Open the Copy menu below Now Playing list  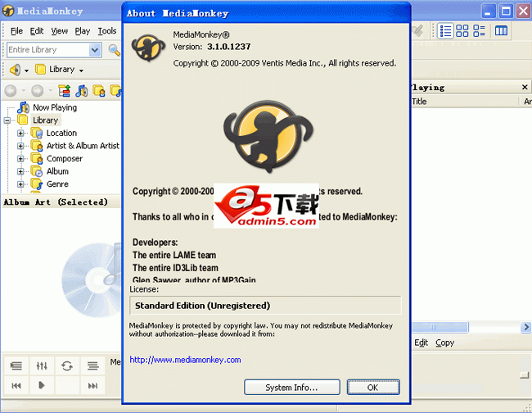[x=444, y=343]
